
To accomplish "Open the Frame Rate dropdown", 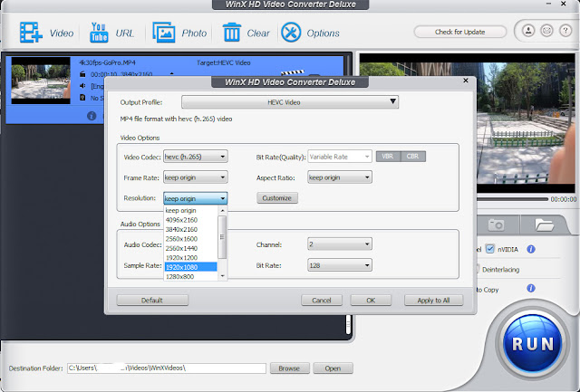I will pyautogui.click(x=196, y=177).
